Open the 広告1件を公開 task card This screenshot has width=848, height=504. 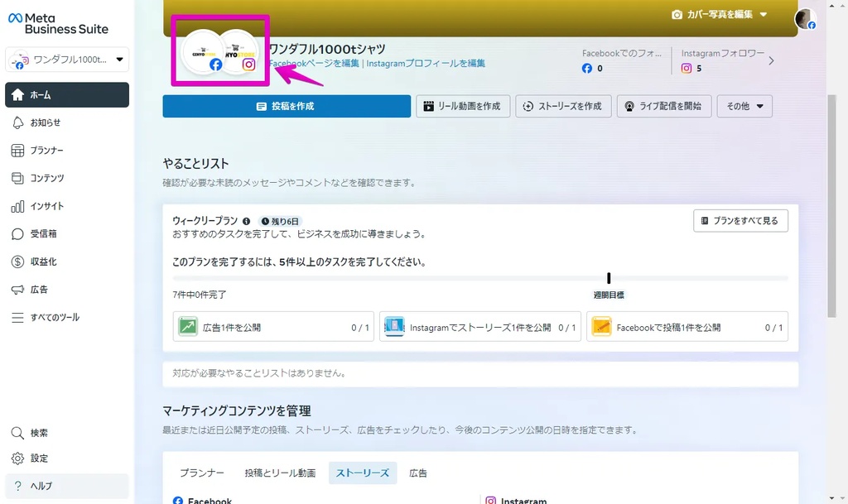(273, 327)
